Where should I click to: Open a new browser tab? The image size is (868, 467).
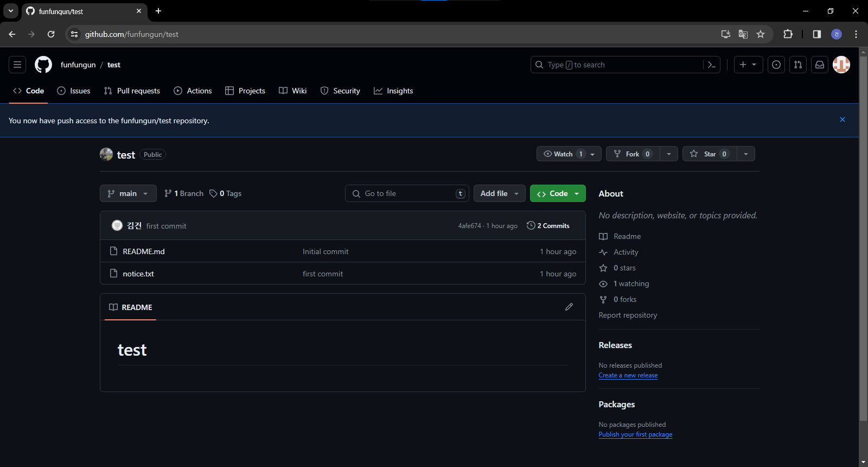coord(158,11)
